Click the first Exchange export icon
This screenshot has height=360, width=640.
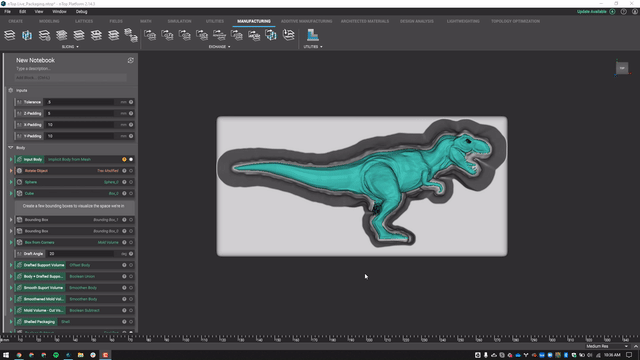[x=150, y=35]
